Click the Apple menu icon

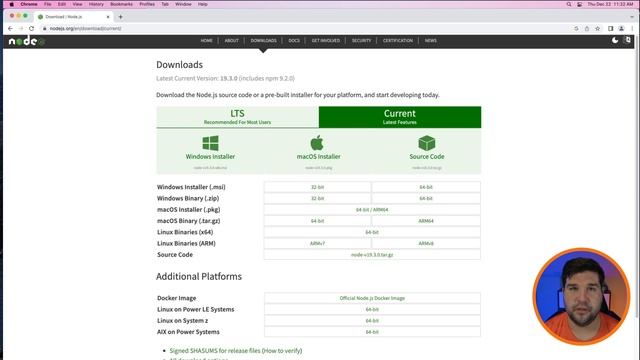(11, 4)
